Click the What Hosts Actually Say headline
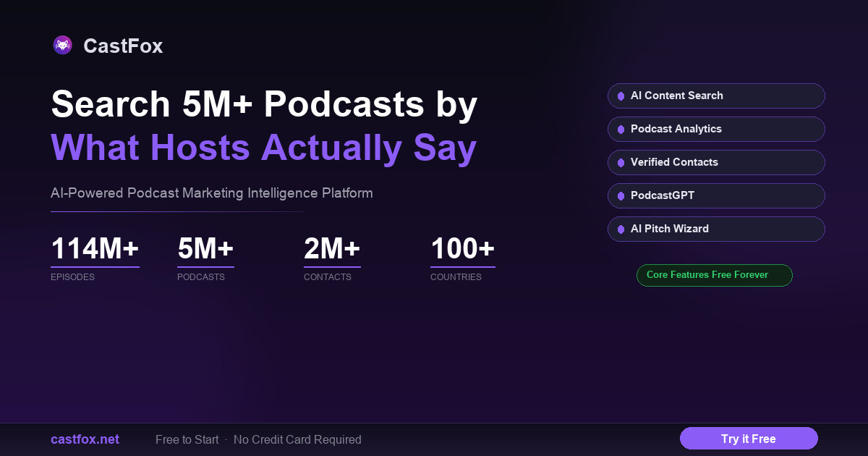868x456 pixels. point(264,148)
